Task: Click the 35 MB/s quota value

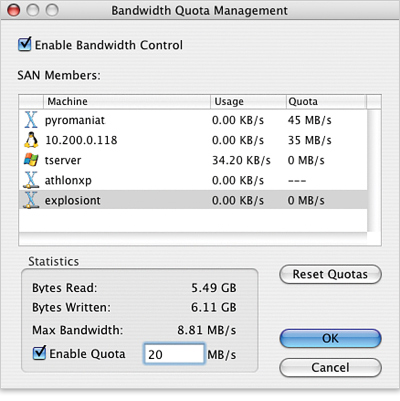Action: coord(310,140)
